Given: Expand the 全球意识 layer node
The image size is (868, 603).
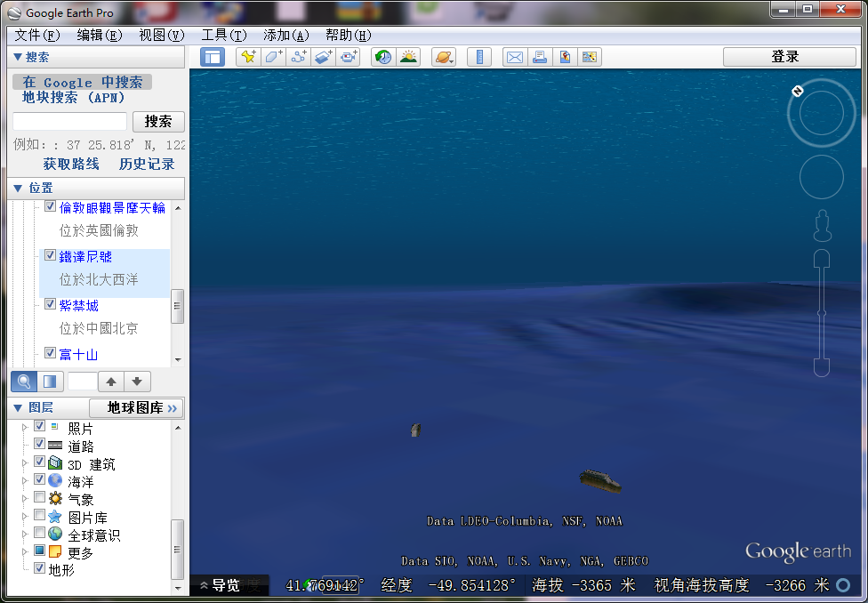Looking at the screenshot, I should [24, 535].
